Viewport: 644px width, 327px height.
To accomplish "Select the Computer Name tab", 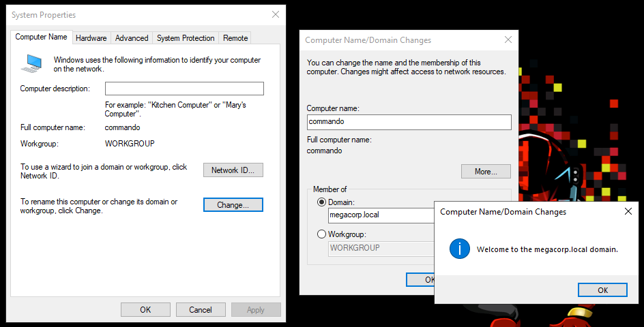I will click(x=41, y=37).
